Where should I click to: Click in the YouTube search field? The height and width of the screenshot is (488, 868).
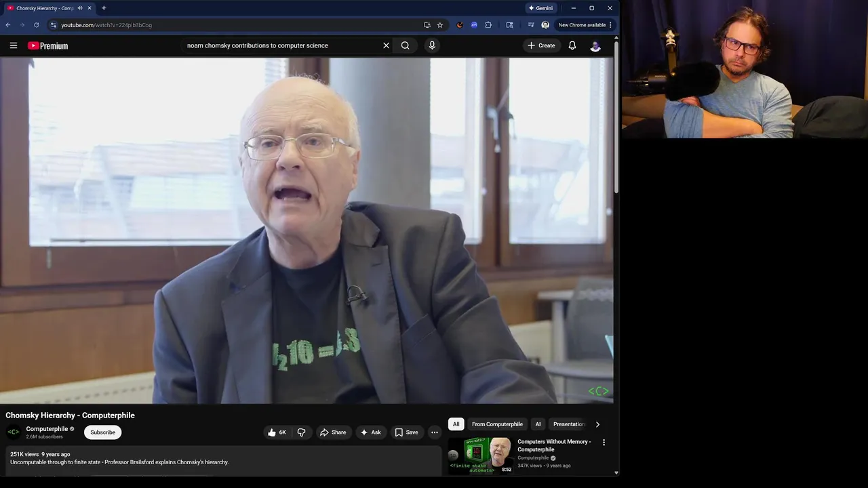coord(281,45)
